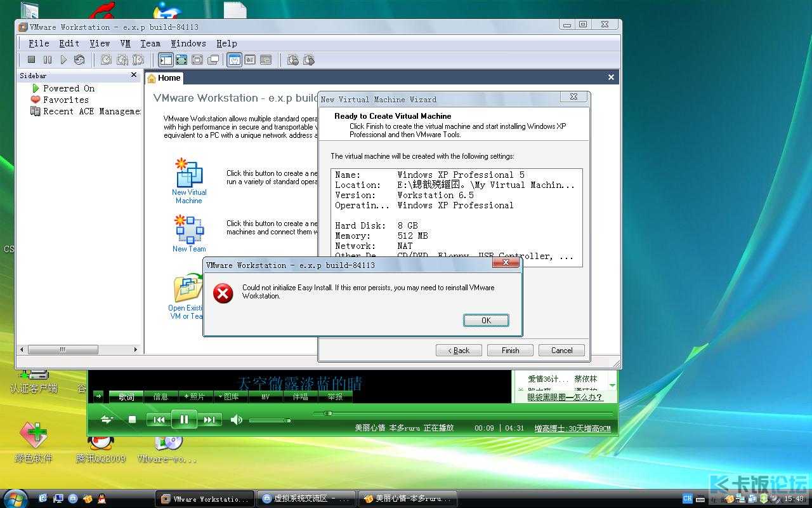Switch to VMware Workstation taskbar button
The height and width of the screenshot is (508, 812).
coord(205,499)
